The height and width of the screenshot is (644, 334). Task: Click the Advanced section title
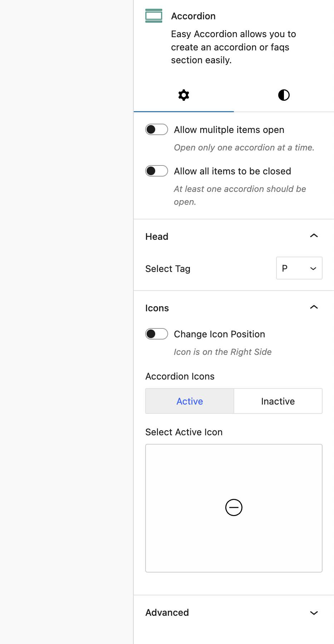[x=167, y=613]
